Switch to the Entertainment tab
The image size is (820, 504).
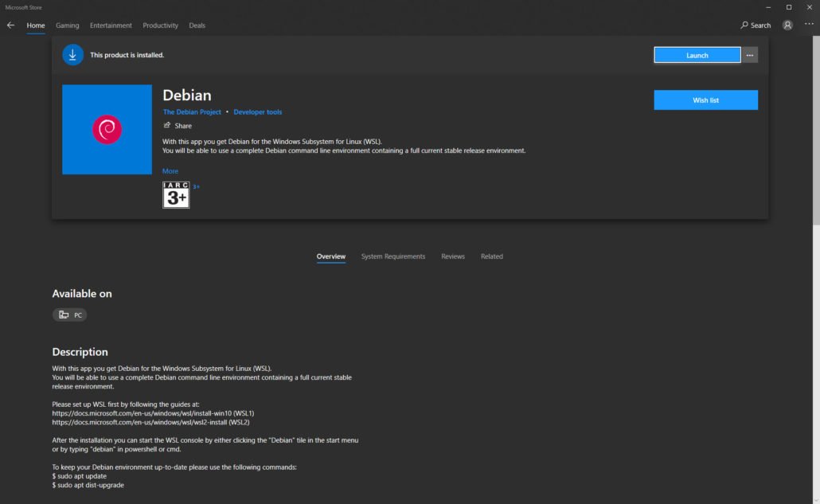111,25
